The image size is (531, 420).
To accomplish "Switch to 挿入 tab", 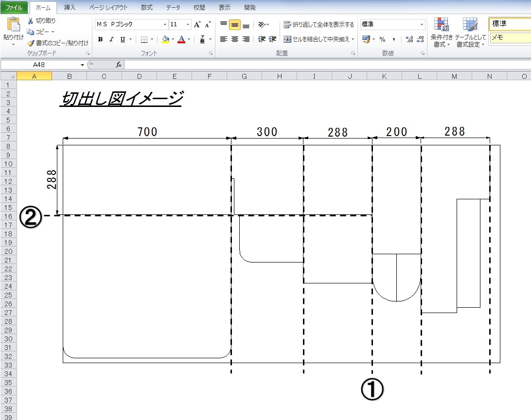I will pyautogui.click(x=70, y=7).
